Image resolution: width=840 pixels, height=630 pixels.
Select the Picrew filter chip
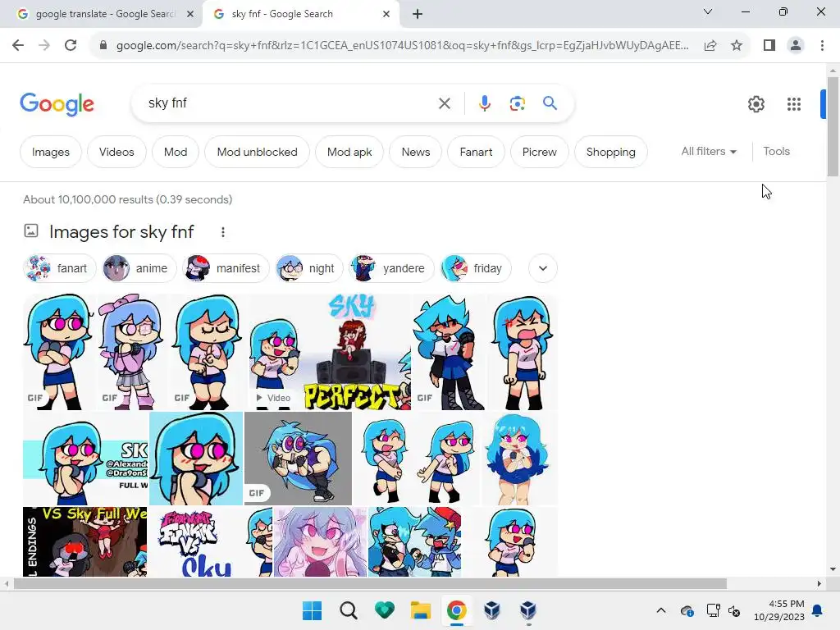click(540, 152)
